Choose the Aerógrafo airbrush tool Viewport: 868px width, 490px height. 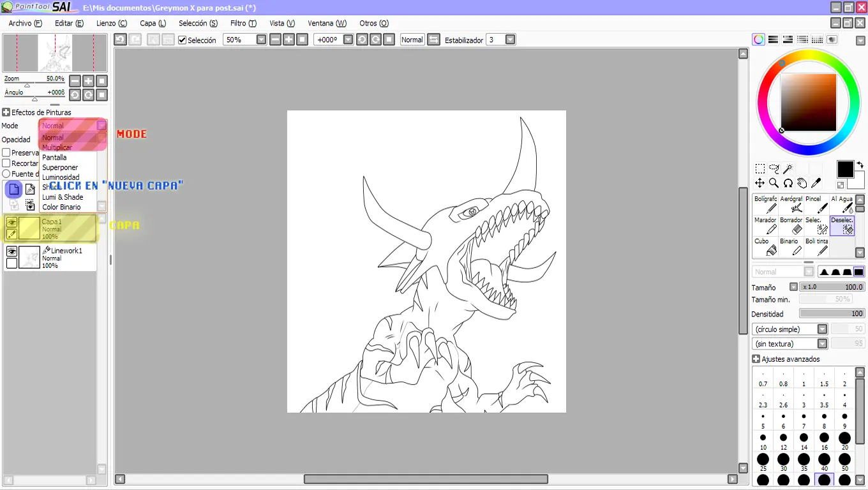(791, 204)
